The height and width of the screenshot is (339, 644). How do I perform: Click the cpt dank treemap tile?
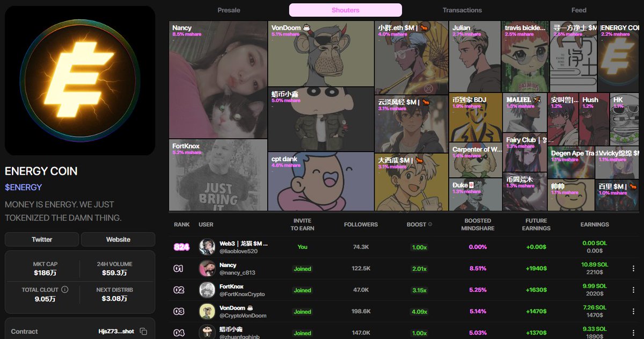[x=321, y=182]
